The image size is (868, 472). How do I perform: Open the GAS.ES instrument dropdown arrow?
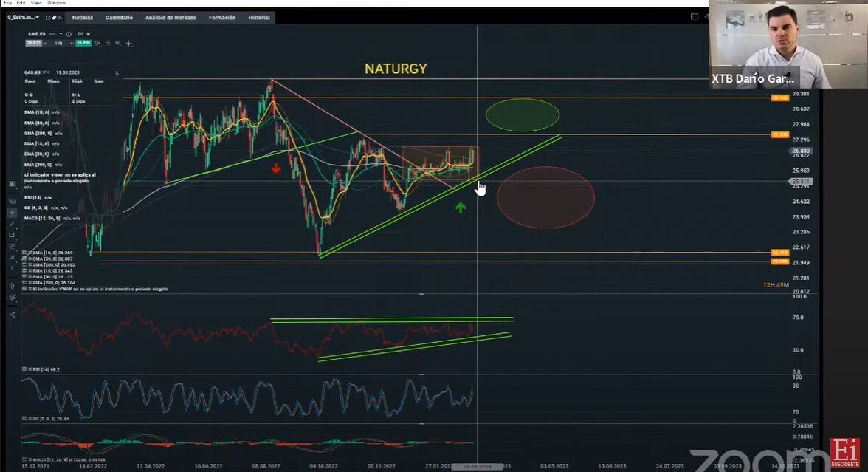(61, 34)
